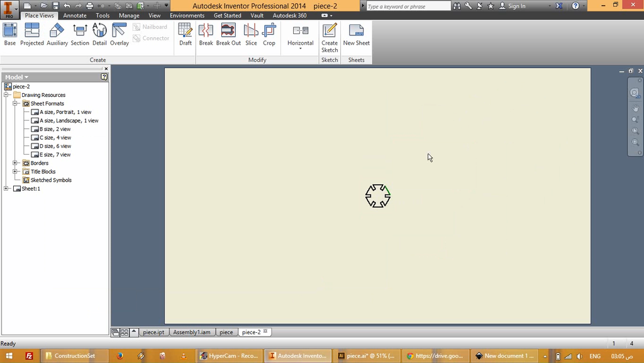644x363 pixels.
Task: Select the B size, 2 view format
Action: 55,129
